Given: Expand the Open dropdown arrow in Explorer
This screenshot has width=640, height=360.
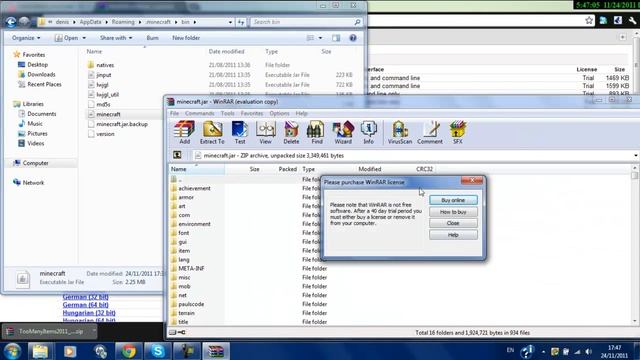Looking at the screenshot, I should [84, 38].
